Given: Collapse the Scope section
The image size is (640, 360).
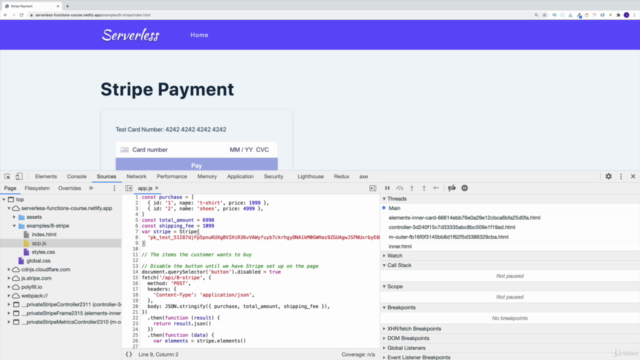Looking at the screenshot, I should tap(384, 287).
